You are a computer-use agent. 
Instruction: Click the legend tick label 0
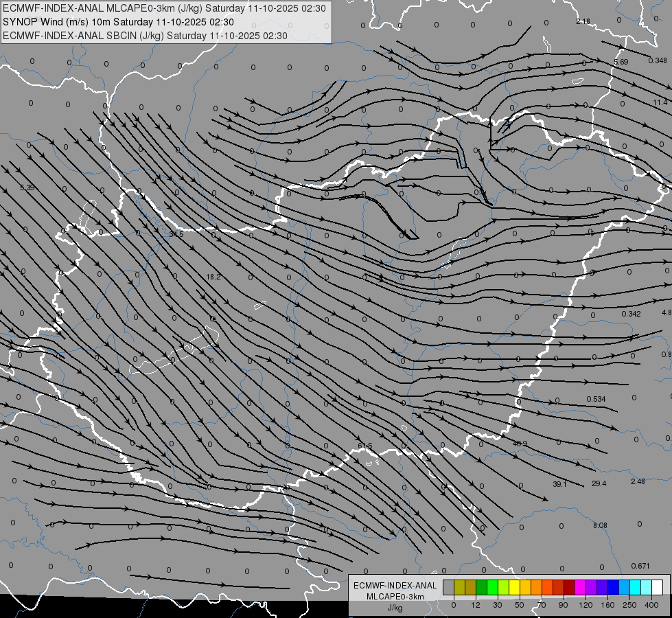[454, 605]
